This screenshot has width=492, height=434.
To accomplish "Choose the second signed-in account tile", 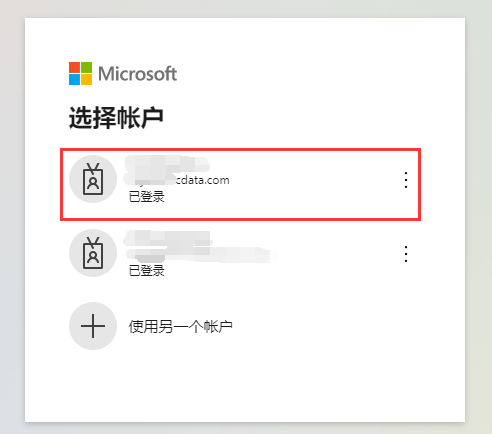I will point(240,253).
